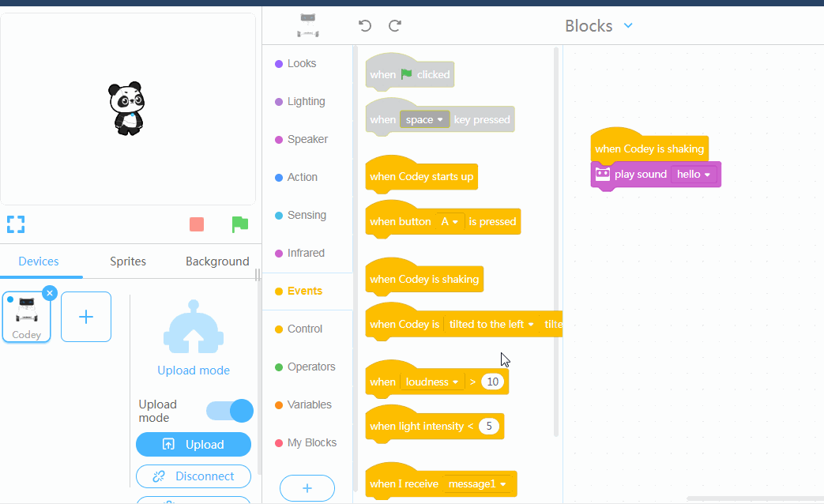Click the light intensity value field

pos(490,427)
